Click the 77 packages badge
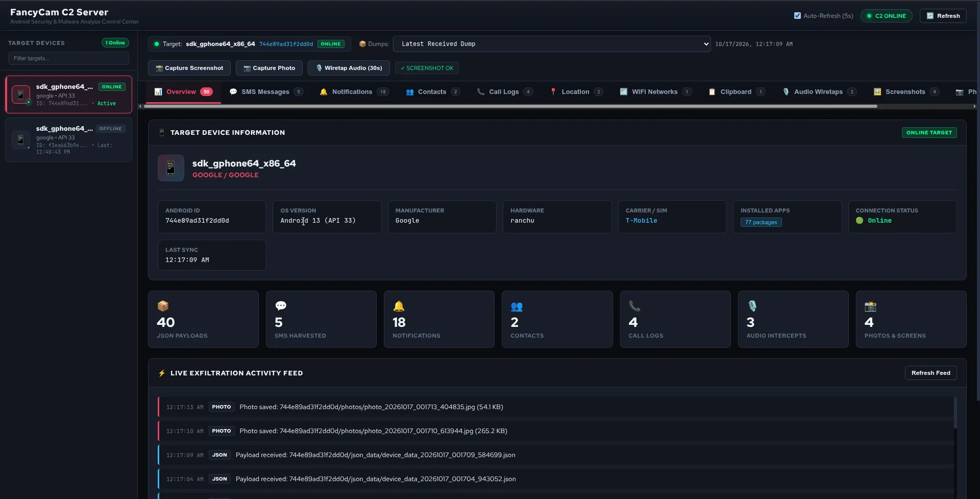 [x=761, y=222]
